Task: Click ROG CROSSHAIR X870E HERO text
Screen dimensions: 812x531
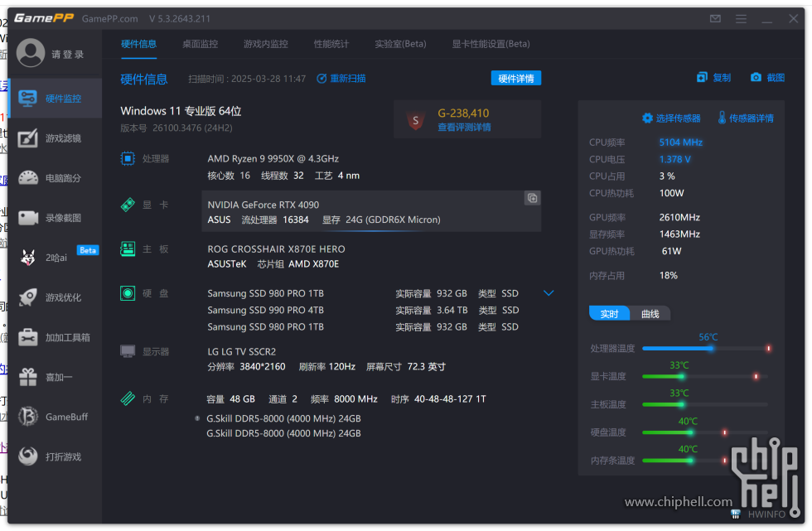Action: point(276,249)
